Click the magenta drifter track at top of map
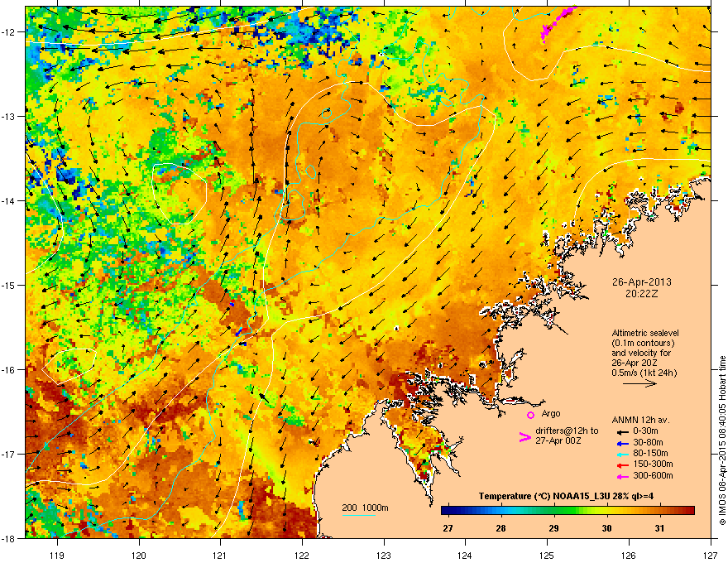The image size is (728, 563). tap(558, 22)
